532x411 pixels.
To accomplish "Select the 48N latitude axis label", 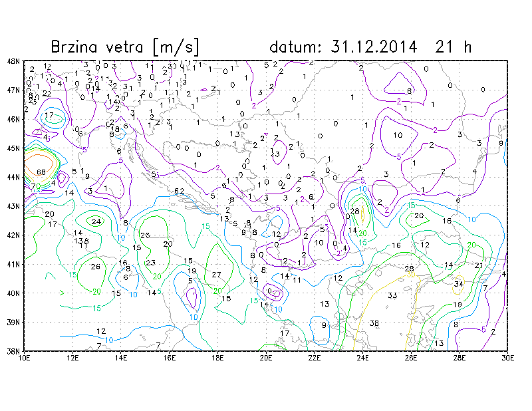I will [13, 61].
